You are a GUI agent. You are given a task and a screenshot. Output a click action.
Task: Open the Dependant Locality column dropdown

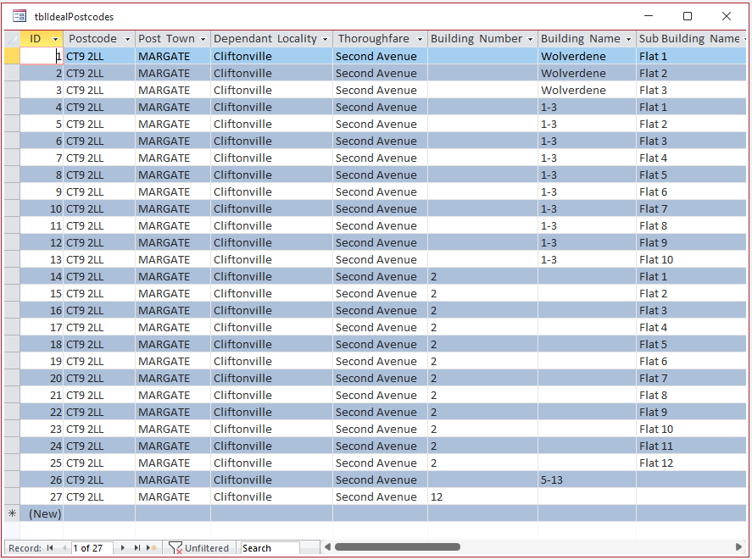coord(326,39)
